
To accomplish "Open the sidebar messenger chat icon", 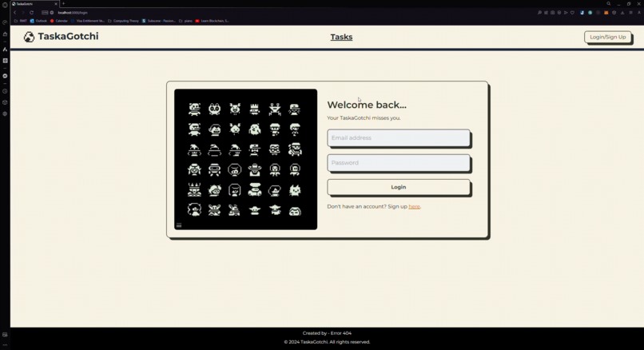I will [5, 76].
